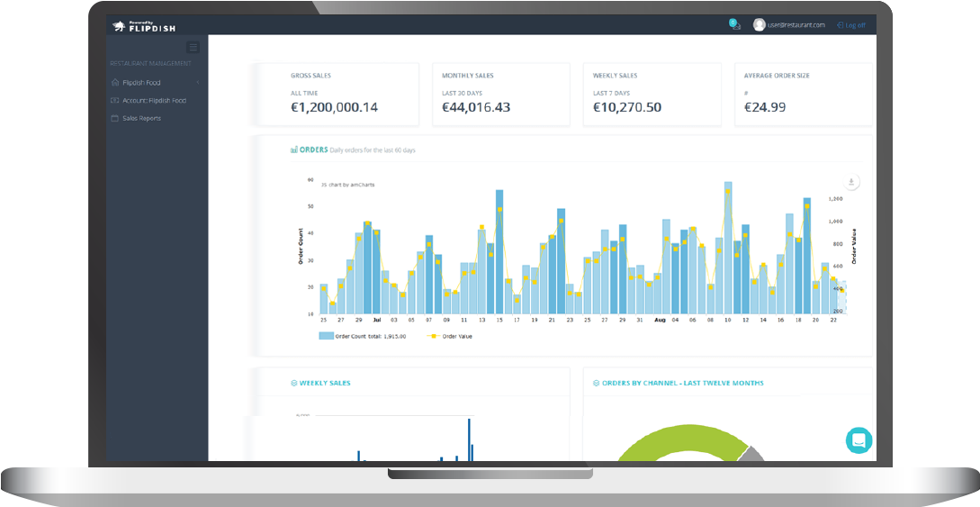Click the Flipdish logo in header
This screenshot has height=507, width=980.
tap(144, 26)
